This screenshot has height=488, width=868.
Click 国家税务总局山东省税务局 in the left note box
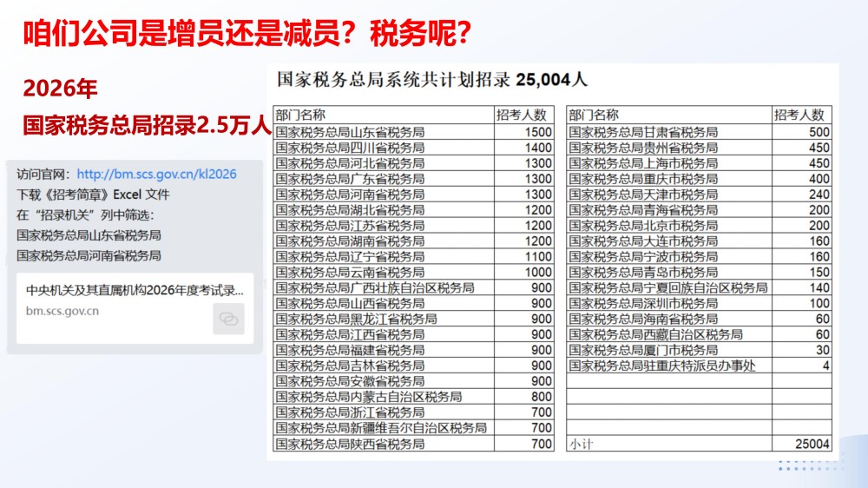(89, 235)
